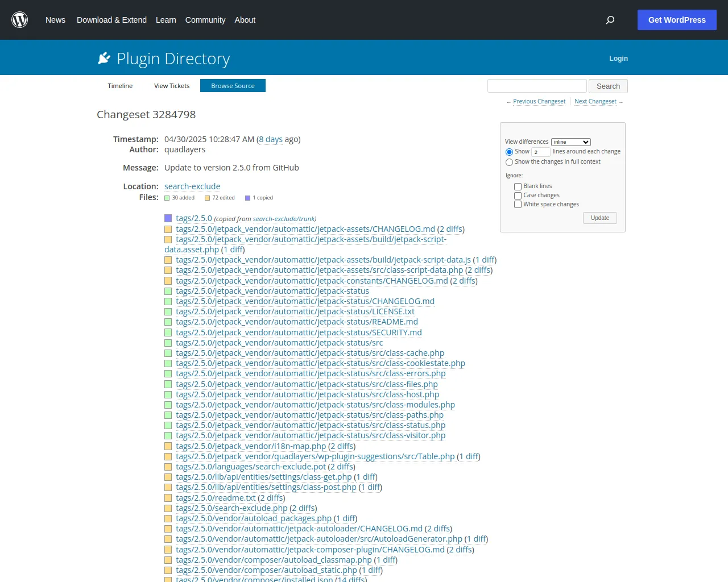Open the View differences inline dropdown
This screenshot has width=728, height=582.
(x=571, y=142)
